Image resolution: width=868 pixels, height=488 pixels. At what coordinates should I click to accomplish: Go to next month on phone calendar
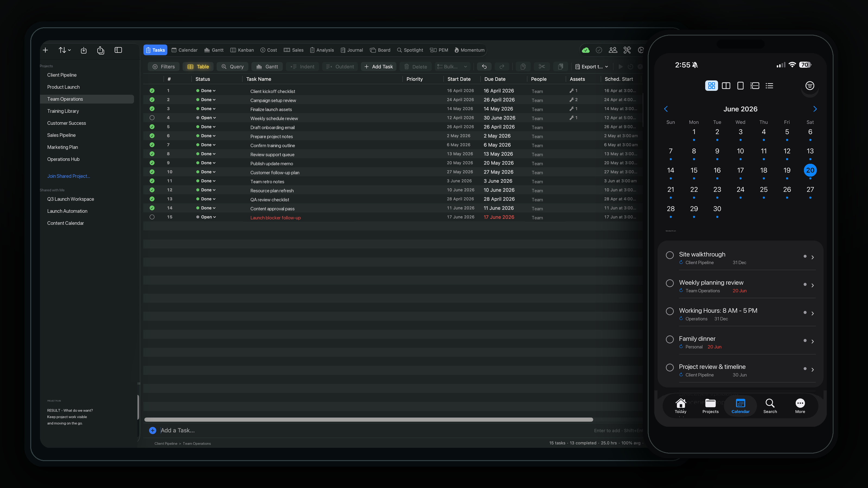click(815, 109)
